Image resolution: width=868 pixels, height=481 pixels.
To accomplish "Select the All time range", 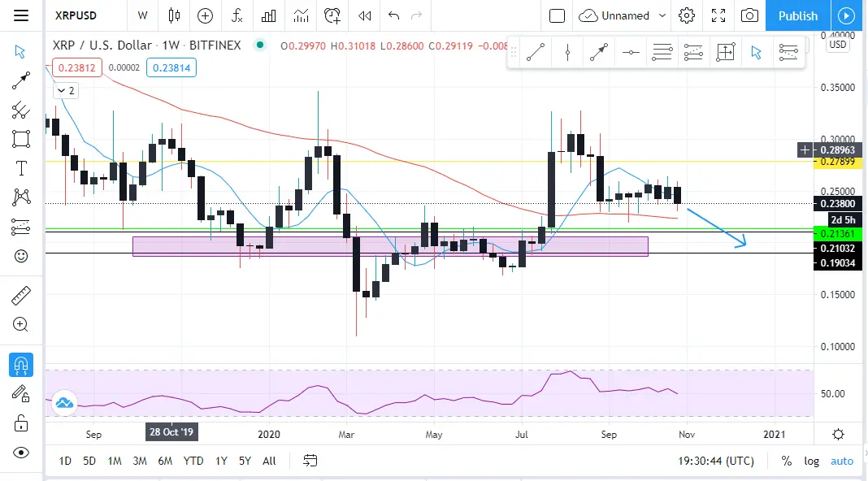I will pyautogui.click(x=269, y=461).
